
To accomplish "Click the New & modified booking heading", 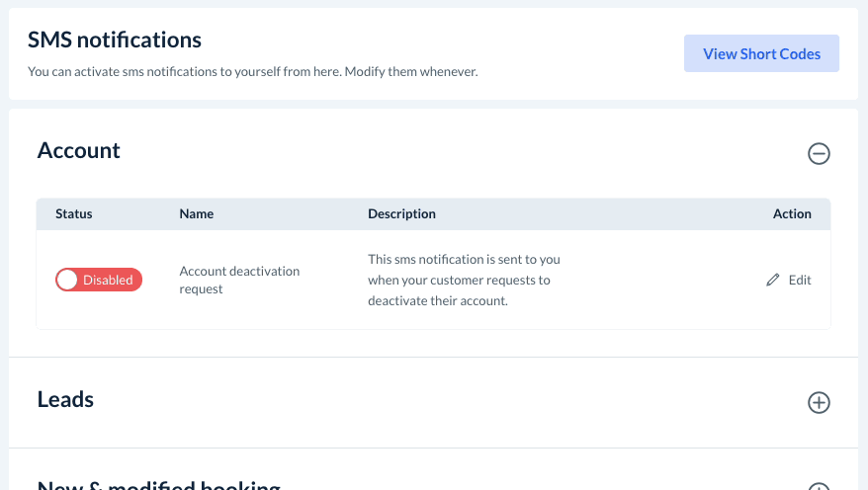I will 158,485.
